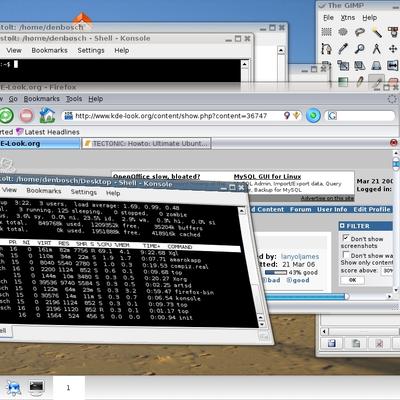Switch to TECTONIC Howto Firefox tab
The height and width of the screenshot is (400, 400).
click(x=146, y=143)
